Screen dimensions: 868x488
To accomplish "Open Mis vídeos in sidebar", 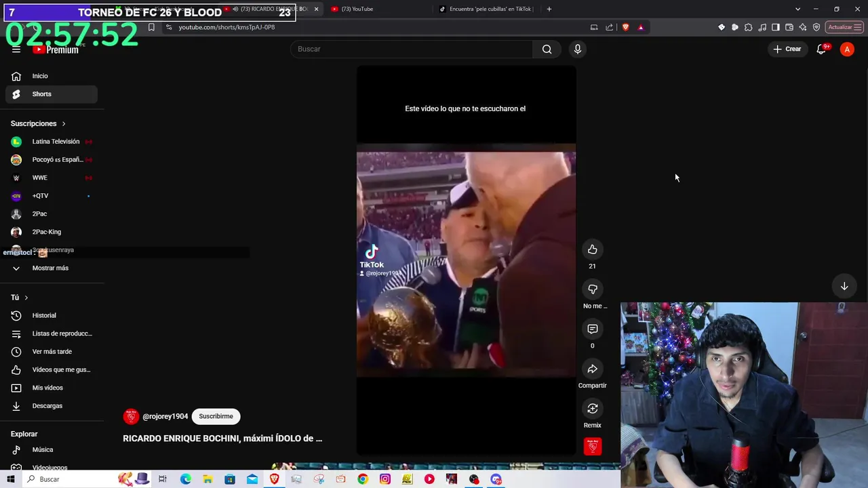I will coord(52,388).
